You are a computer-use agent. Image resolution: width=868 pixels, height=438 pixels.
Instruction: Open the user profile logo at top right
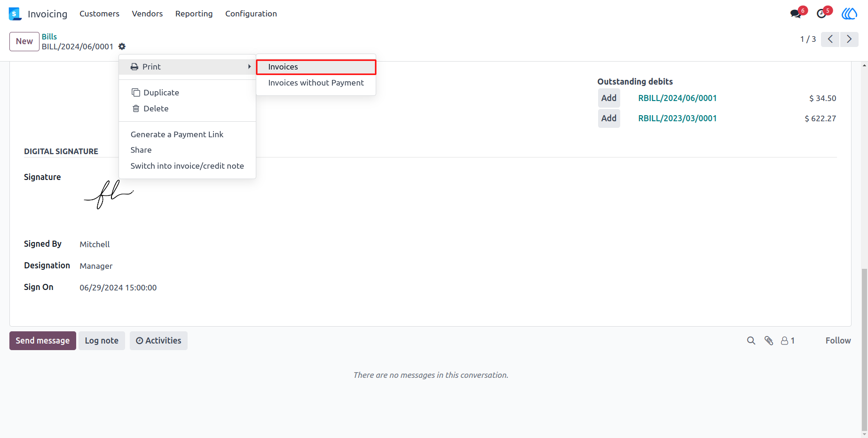coord(849,14)
